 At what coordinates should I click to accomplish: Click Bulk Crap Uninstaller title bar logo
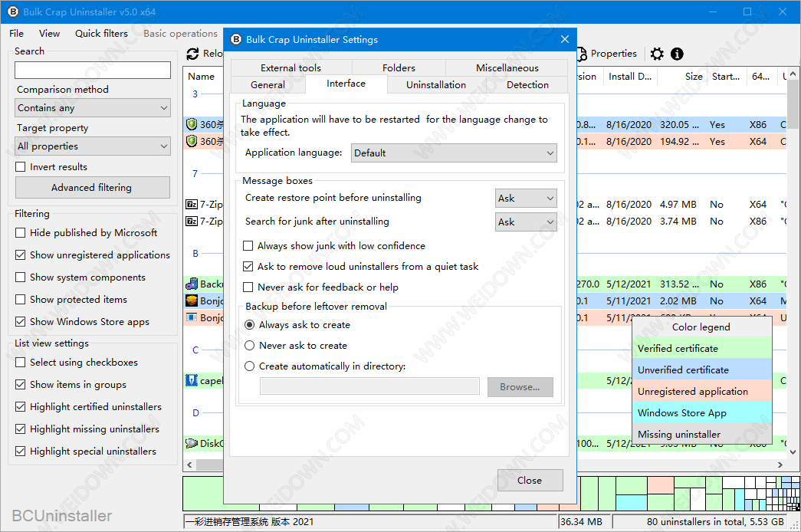coord(13,11)
